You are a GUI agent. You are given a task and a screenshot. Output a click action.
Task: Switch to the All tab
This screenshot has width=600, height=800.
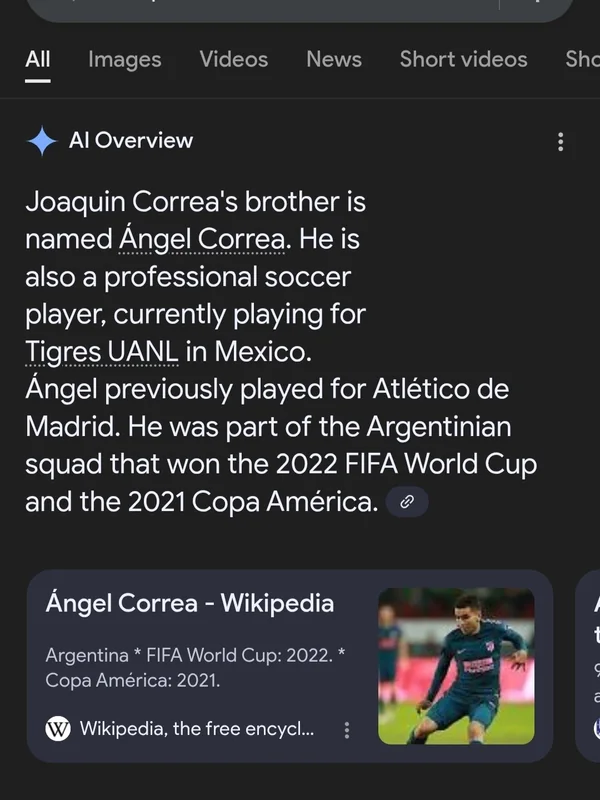38,59
